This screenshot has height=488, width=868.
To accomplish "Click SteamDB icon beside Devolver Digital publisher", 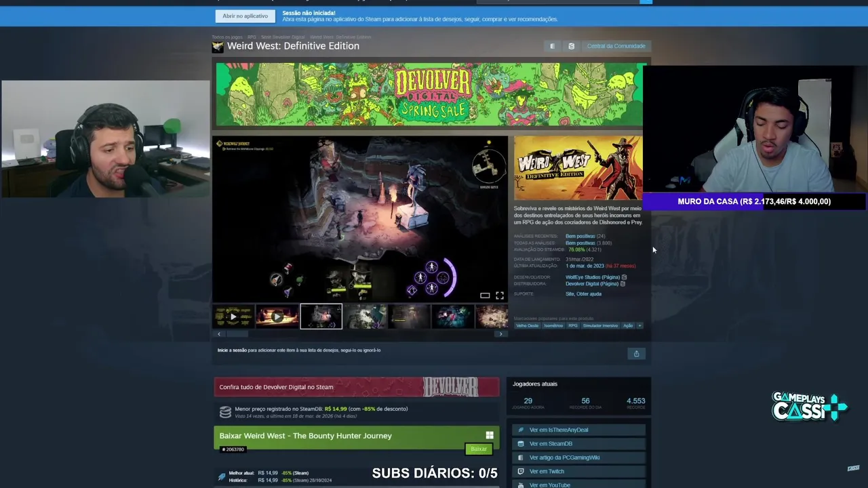I will click(x=623, y=284).
